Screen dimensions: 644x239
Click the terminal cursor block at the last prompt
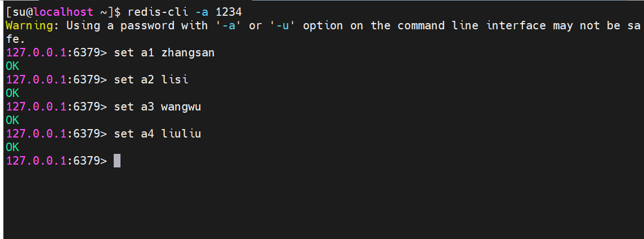(117, 161)
